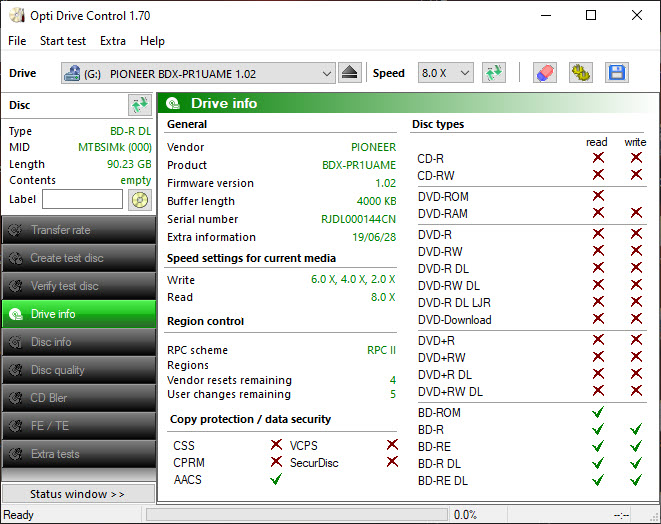
Task: Open the options settings icon
Action: [580, 73]
